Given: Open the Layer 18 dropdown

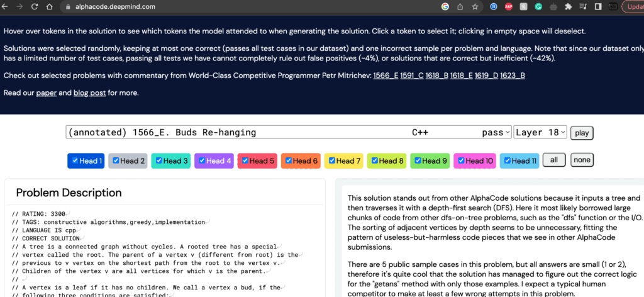Looking at the screenshot, I should (x=540, y=132).
